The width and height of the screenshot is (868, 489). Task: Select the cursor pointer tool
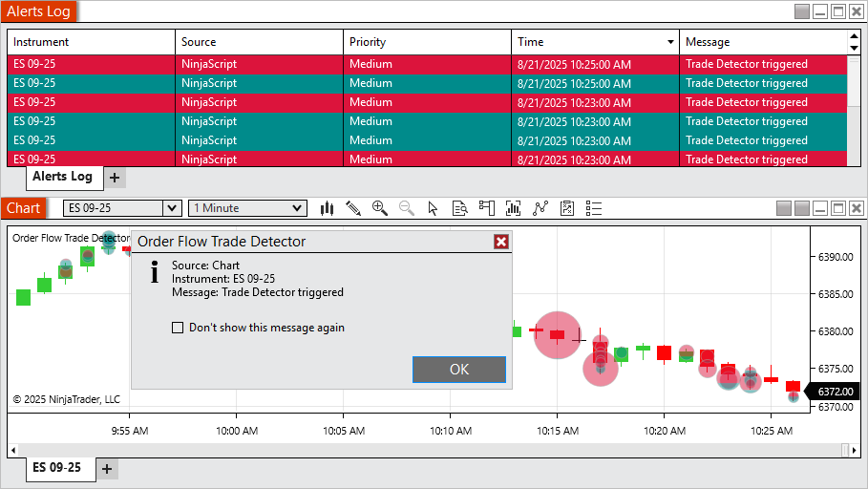[x=433, y=208]
